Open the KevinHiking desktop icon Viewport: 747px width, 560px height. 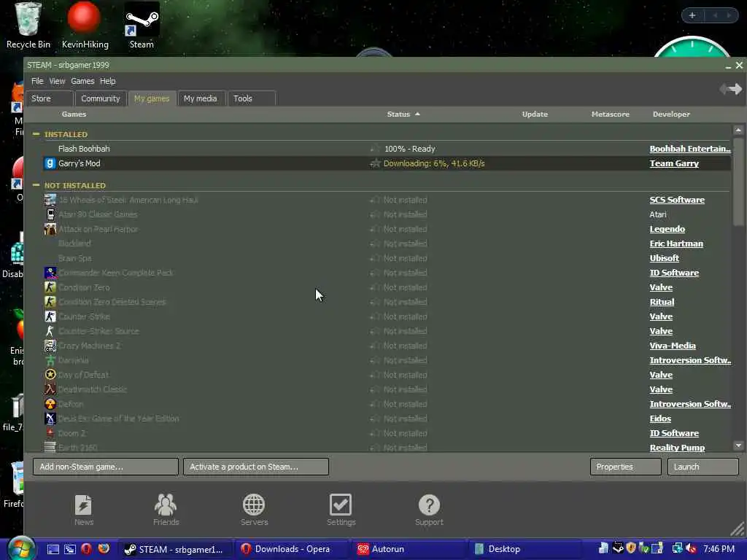[x=85, y=26]
